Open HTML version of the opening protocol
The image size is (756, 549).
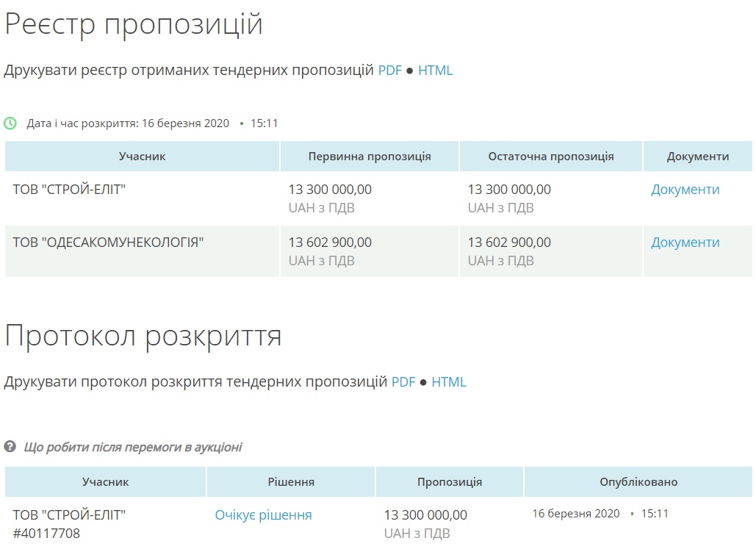pyautogui.click(x=449, y=382)
